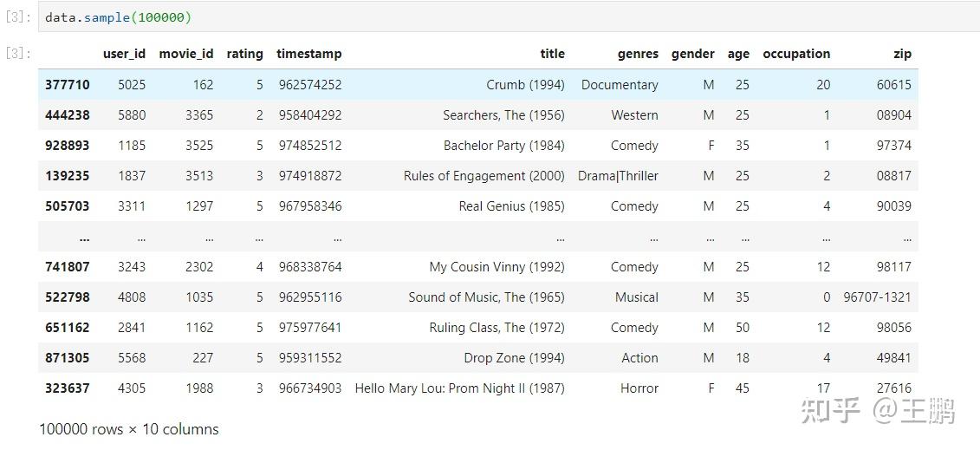Click the gender column header
Screen dimensions: 980x450
tap(692, 54)
